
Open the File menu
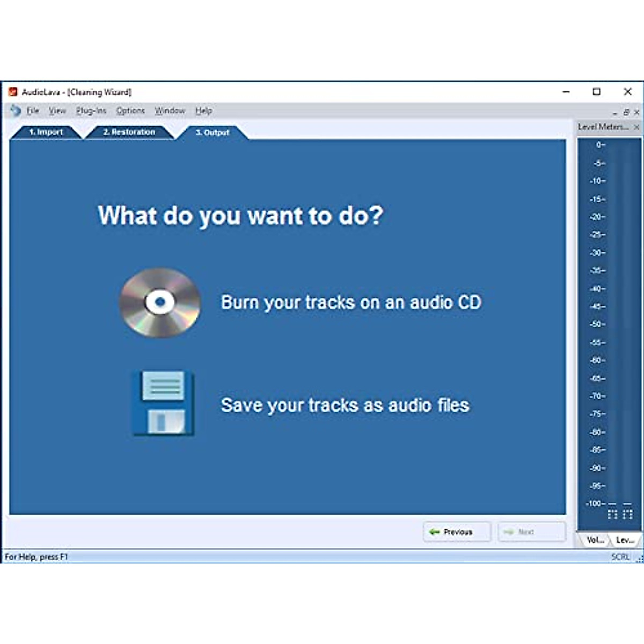point(33,111)
